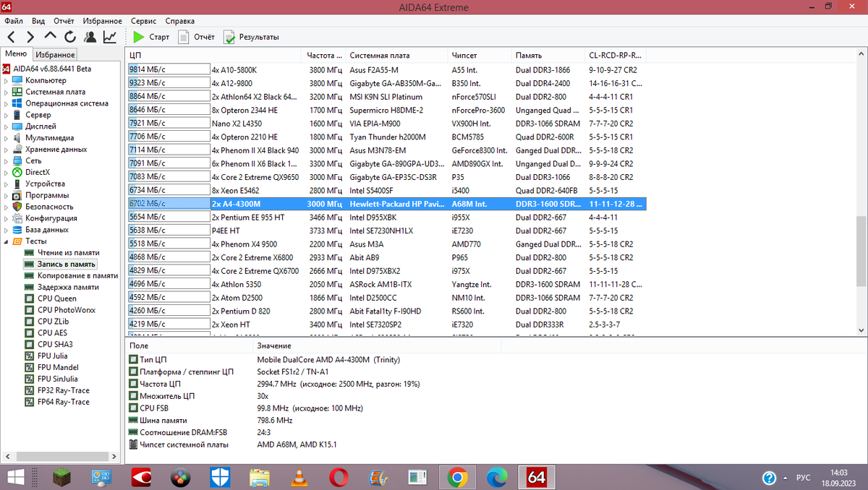868x490 pixels.
Task: Sort by the Системная плата column header
Action: click(397, 55)
